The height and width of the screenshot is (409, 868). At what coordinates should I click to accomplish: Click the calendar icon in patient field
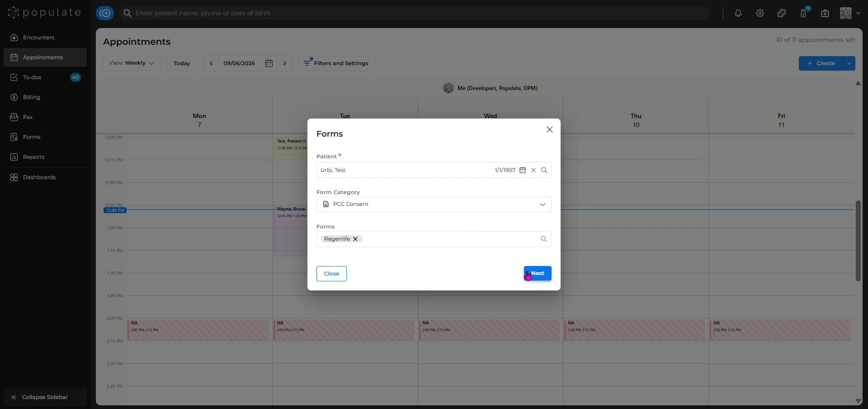click(523, 170)
